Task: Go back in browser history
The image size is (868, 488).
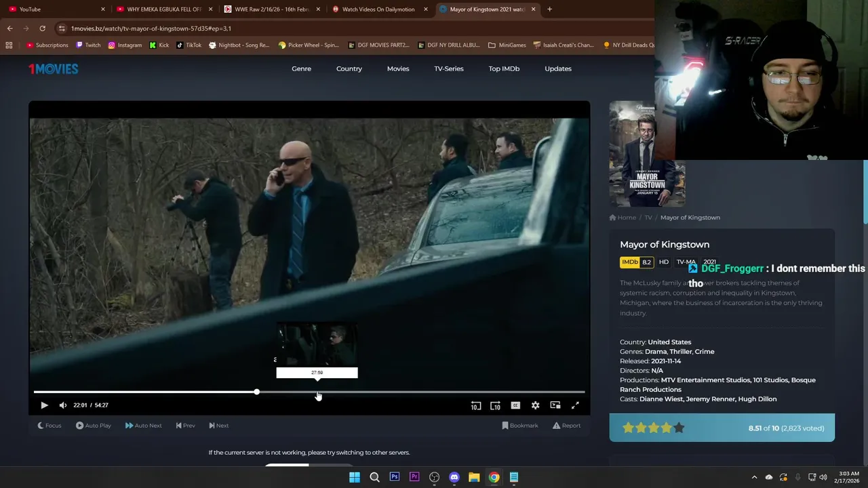Action: click(x=9, y=28)
